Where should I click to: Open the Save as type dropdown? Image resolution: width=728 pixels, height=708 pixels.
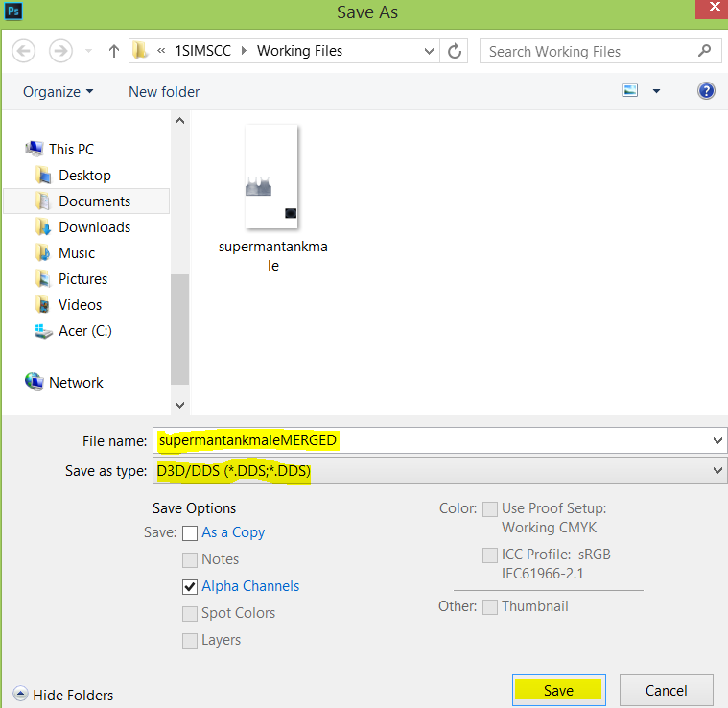[439, 470]
